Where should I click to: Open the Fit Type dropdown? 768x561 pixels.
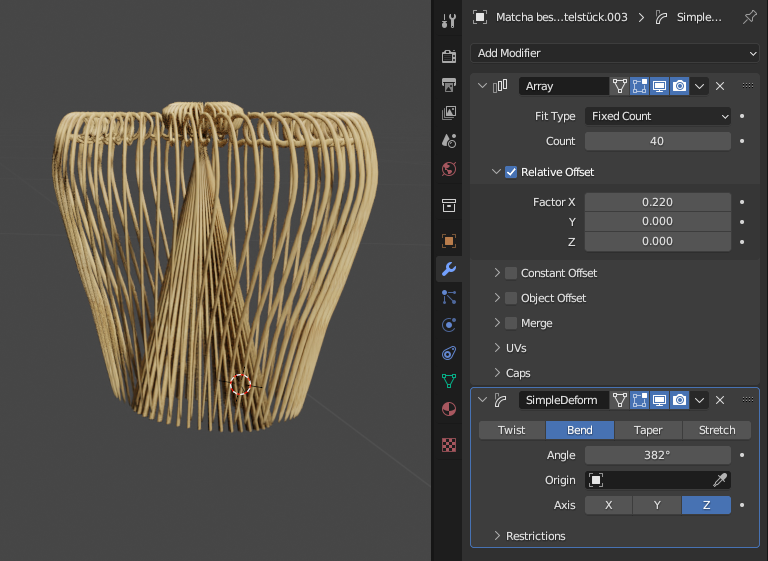click(657, 116)
